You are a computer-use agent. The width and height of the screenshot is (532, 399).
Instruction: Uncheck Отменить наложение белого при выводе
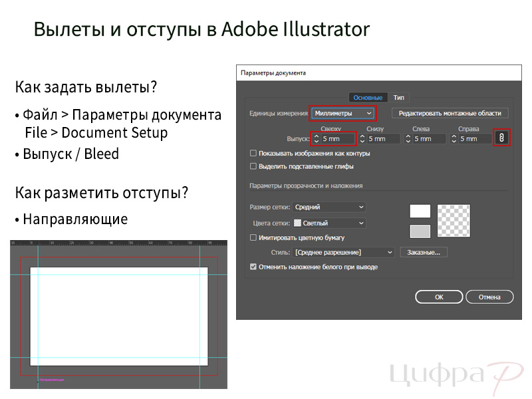253,267
